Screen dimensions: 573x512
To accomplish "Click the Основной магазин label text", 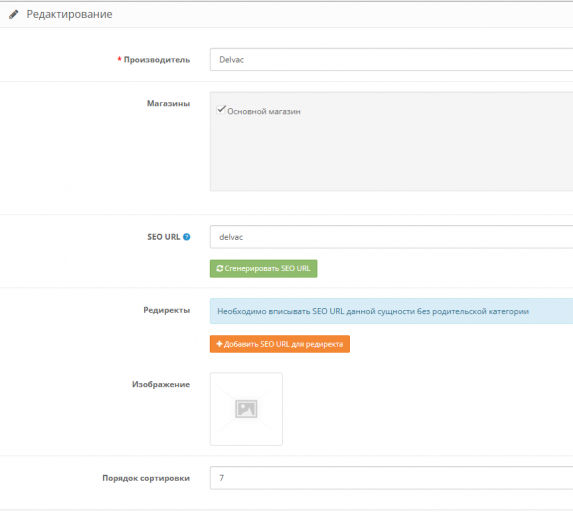I will tap(264, 111).
